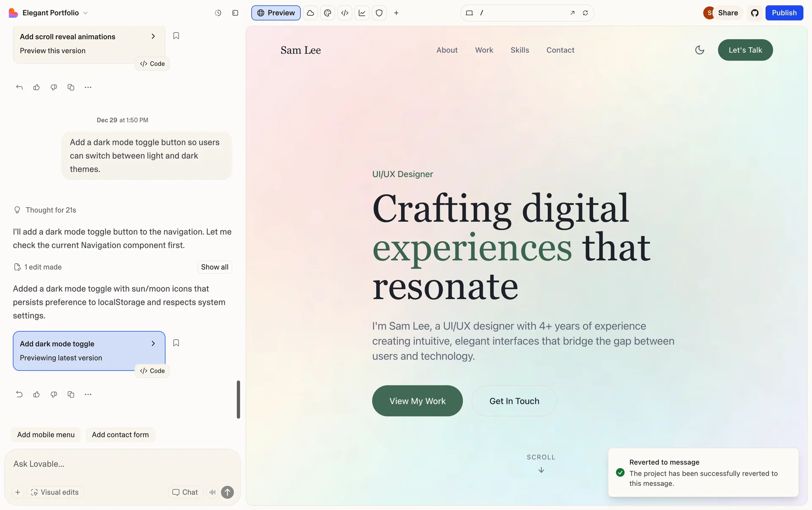This screenshot has width=812, height=510.
Task: Open the design palette icon
Action: click(327, 13)
